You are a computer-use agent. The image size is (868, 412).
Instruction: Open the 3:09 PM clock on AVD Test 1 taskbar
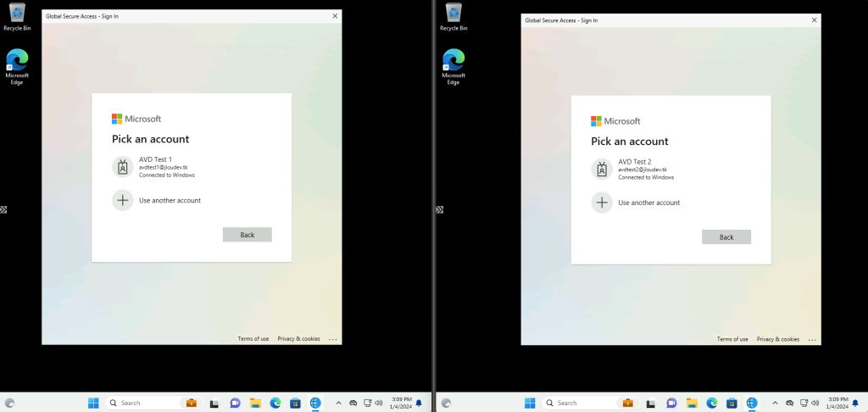click(401, 404)
